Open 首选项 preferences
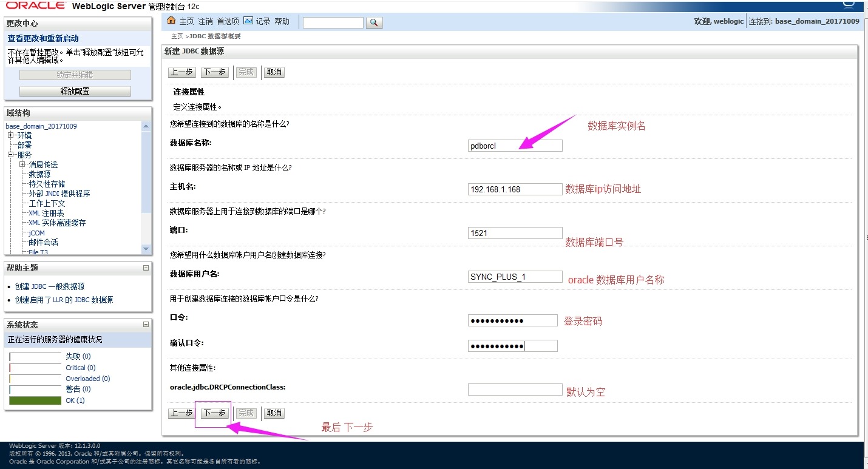The width and height of the screenshot is (868, 469). pyautogui.click(x=228, y=21)
